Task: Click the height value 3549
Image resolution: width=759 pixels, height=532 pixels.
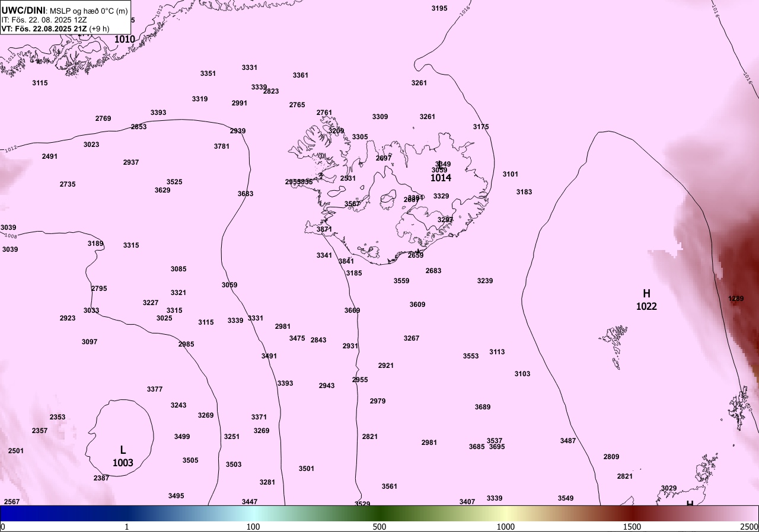Action: point(566,498)
